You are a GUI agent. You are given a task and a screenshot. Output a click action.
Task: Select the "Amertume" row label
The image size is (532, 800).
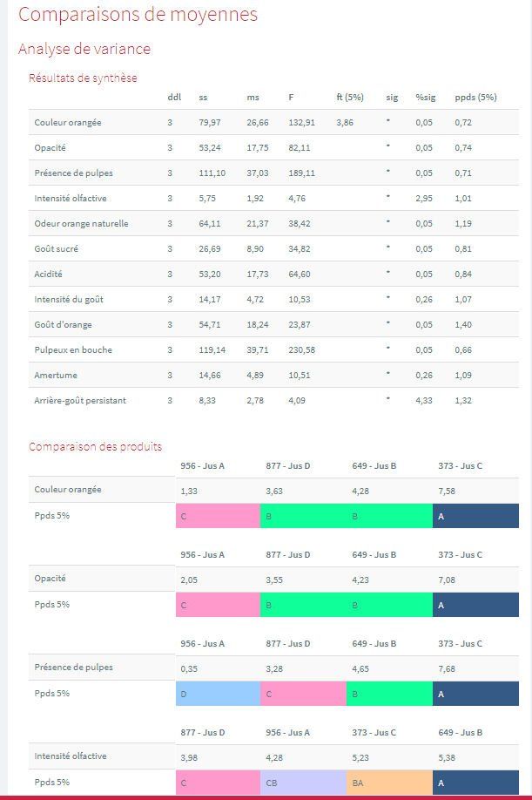[x=54, y=375]
